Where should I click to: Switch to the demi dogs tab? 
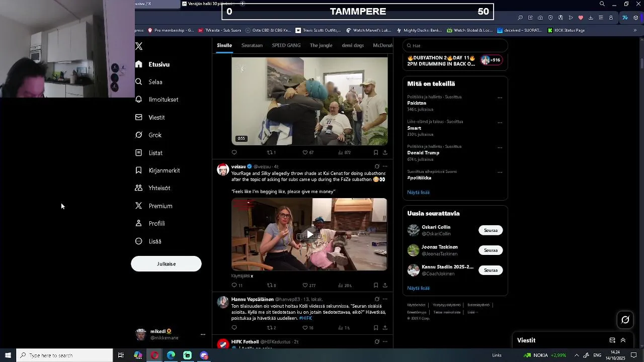pos(353,45)
